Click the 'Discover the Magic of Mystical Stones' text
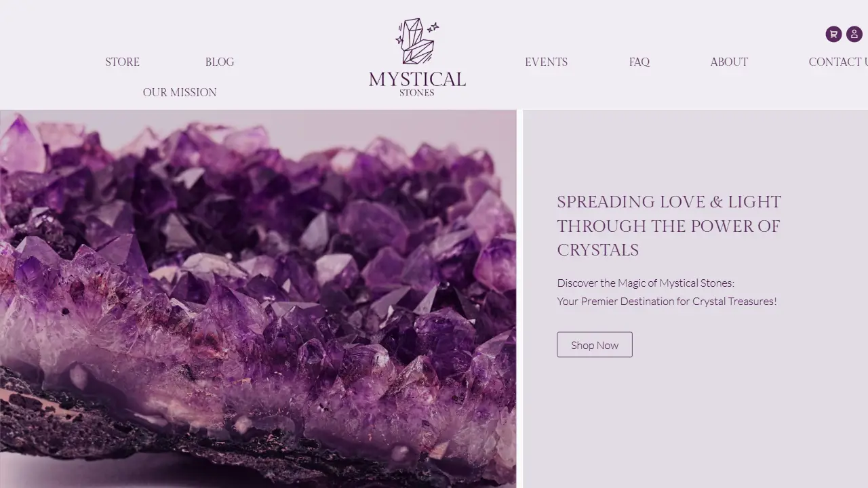The height and width of the screenshot is (488, 868). (x=646, y=283)
